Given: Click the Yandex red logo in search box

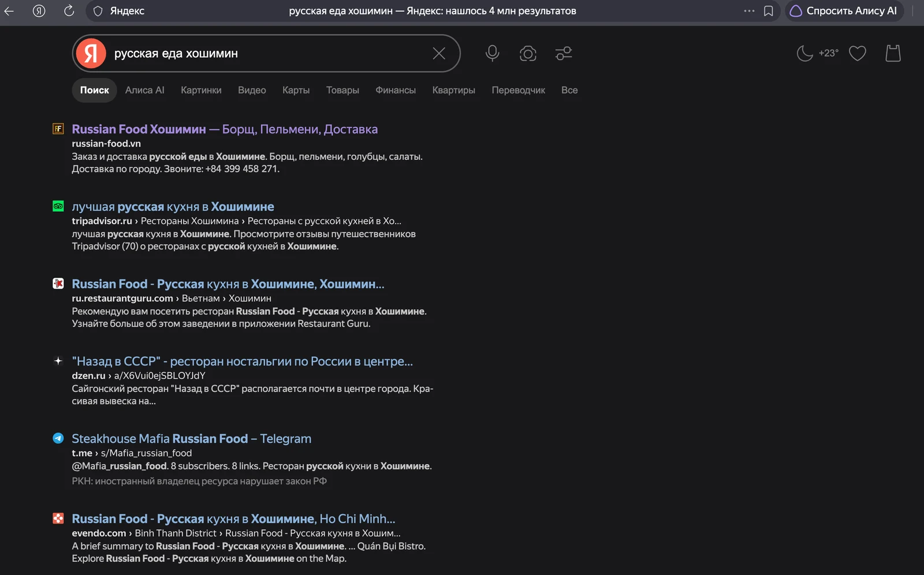Looking at the screenshot, I should click(x=91, y=53).
